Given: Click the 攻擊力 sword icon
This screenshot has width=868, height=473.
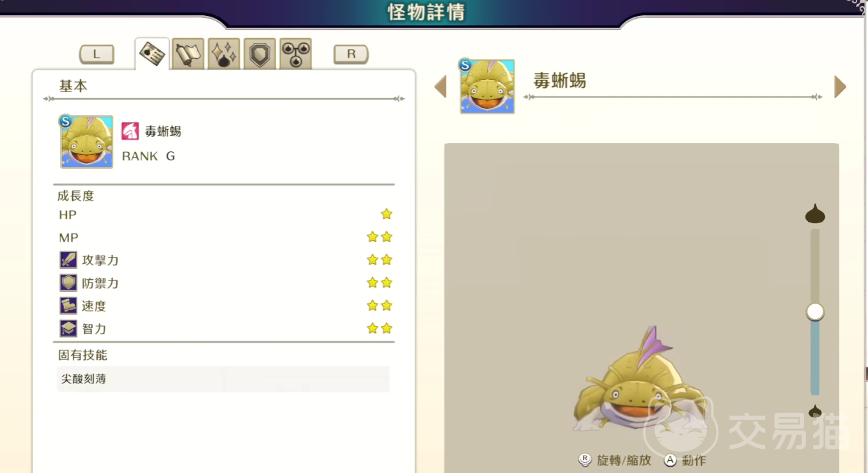Looking at the screenshot, I should pos(68,260).
